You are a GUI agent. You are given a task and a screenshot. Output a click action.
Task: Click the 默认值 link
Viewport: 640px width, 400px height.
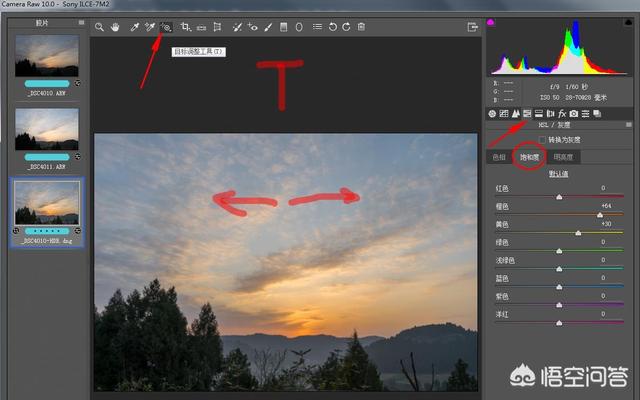(x=558, y=174)
